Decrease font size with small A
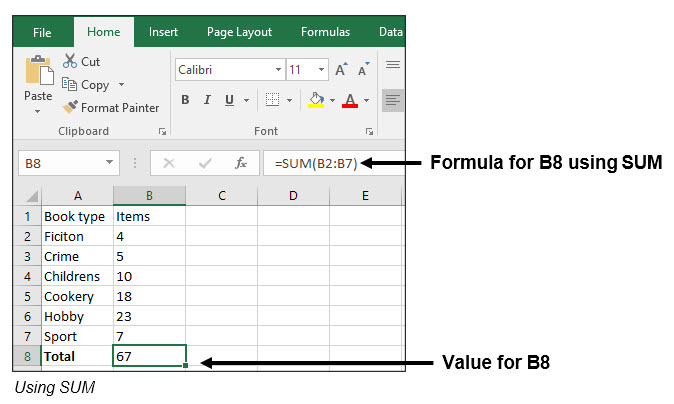 (x=364, y=69)
